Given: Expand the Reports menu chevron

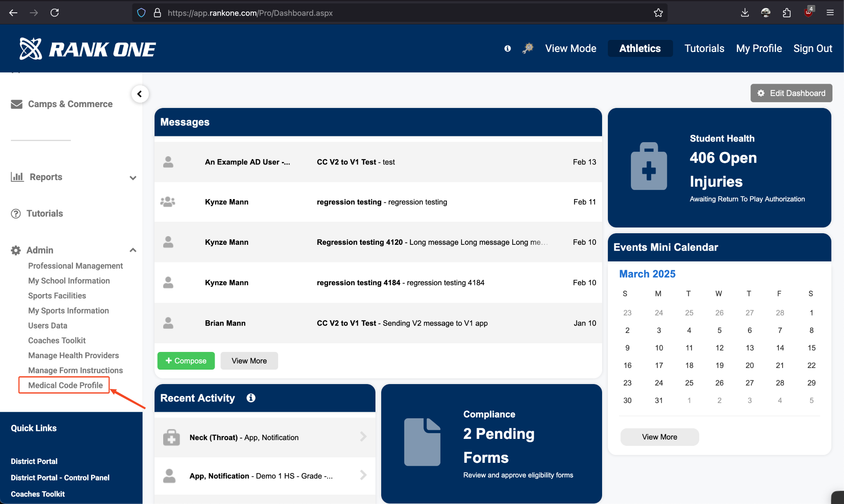Looking at the screenshot, I should (x=133, y=178).
